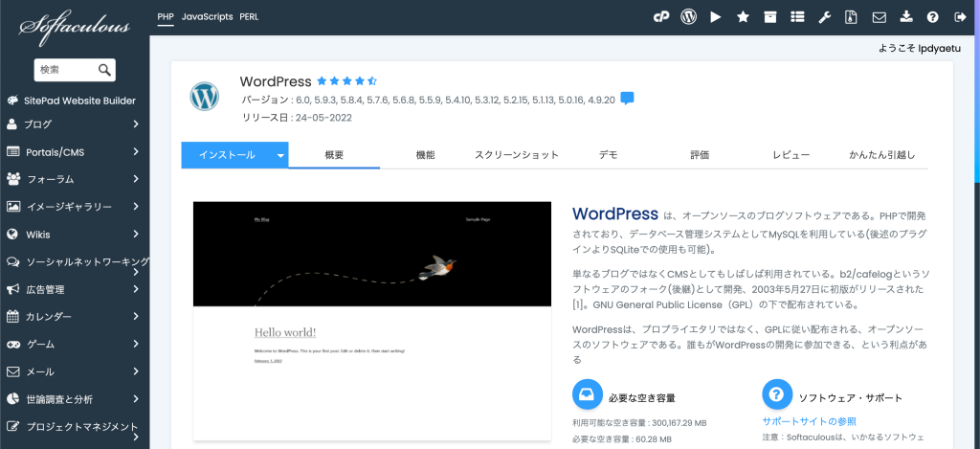The image size is (980, 449).
Task: Expand Portals/CMS chevron arrow
Action: (136, 151)
